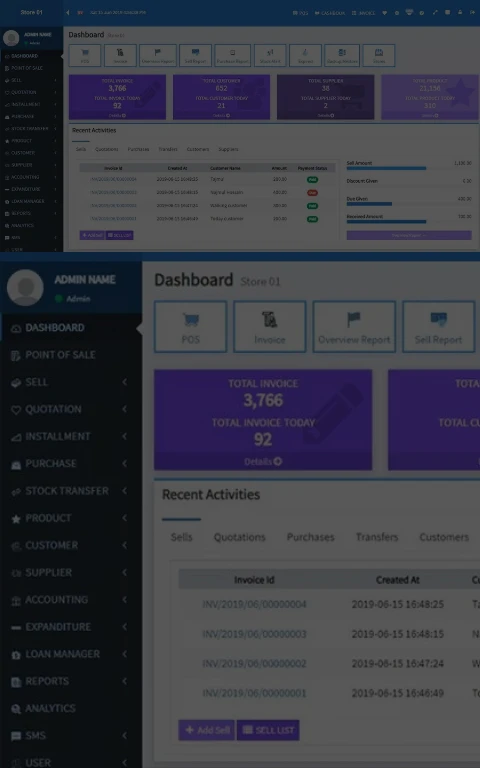The height and width of the screenshot is (768, 480).
Task: Open CASHBOOK in the top navigation bar
Action: [330, 13]
